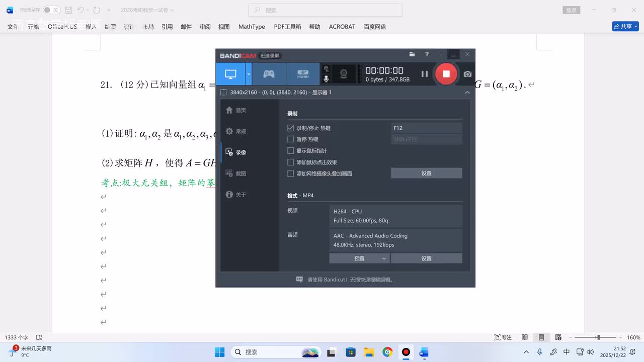Open Bandicam help question mark
Viewport: 644px width, 362px height.
pos(427,54)
